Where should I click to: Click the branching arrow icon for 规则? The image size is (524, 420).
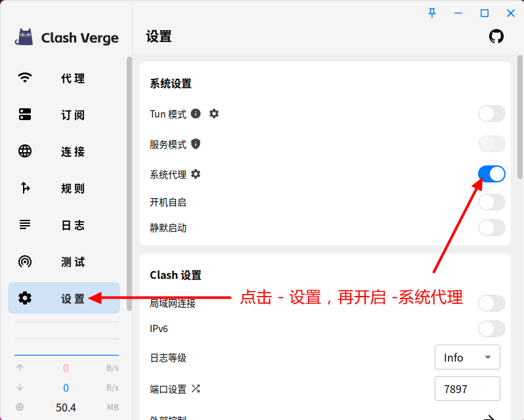coord(26,188)
